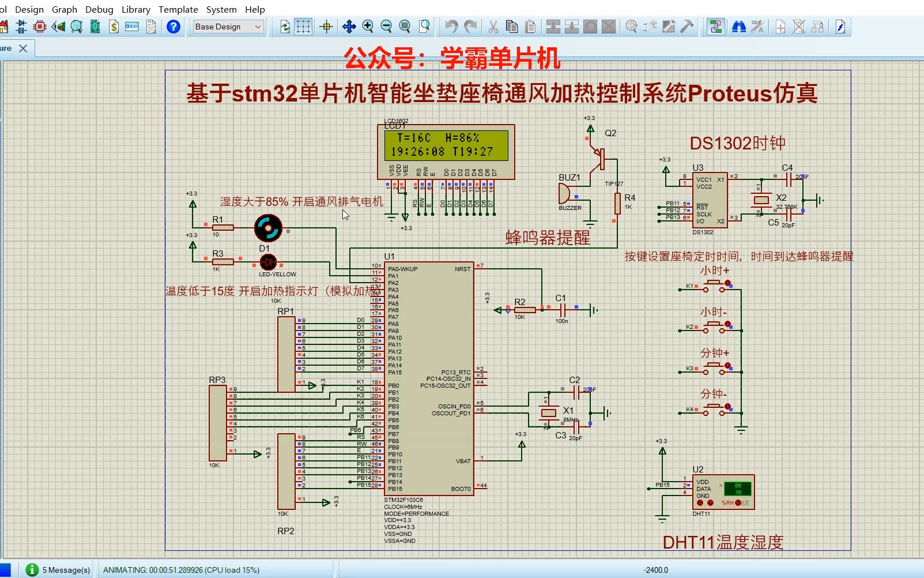Click the Zoom Out magnifier

click(x=386, y=27)
